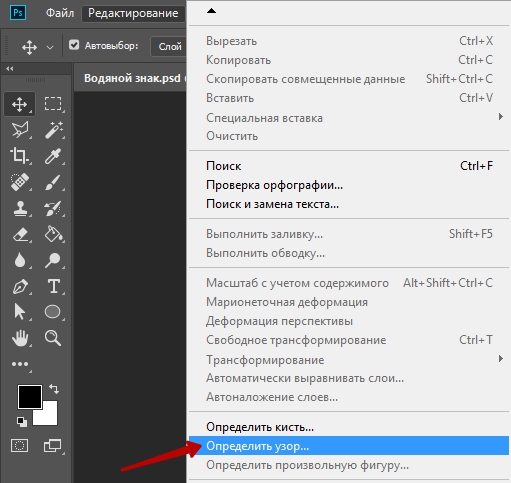
Task: Select the Zoom magnifier tool
Action: pos(53,338)
